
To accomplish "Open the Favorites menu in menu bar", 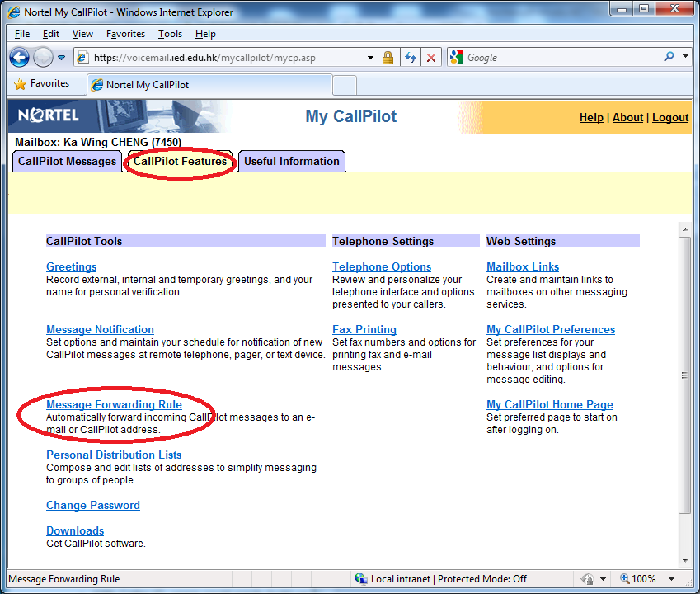I will (125, 34).
